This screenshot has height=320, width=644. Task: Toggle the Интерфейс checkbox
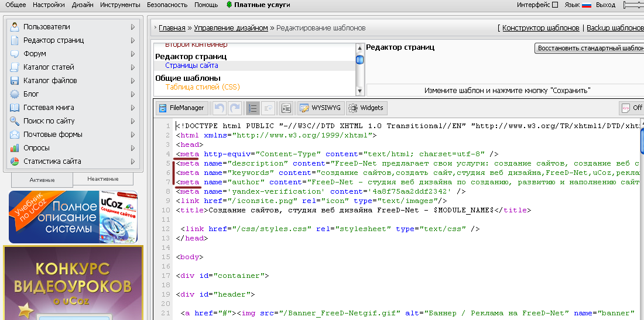click(555, 5)
